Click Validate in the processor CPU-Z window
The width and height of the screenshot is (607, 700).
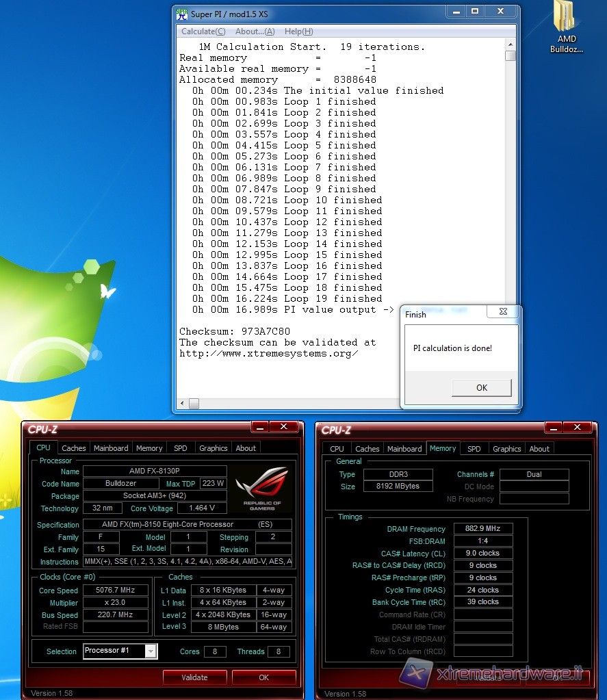194,677
